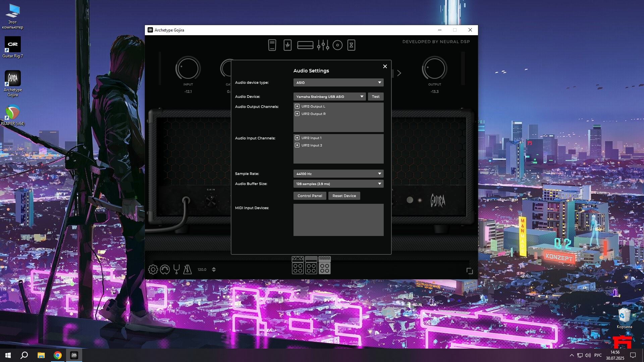Toggle the metronome icon
Screen dimensions: 644x362
click(x=187, y=269)
